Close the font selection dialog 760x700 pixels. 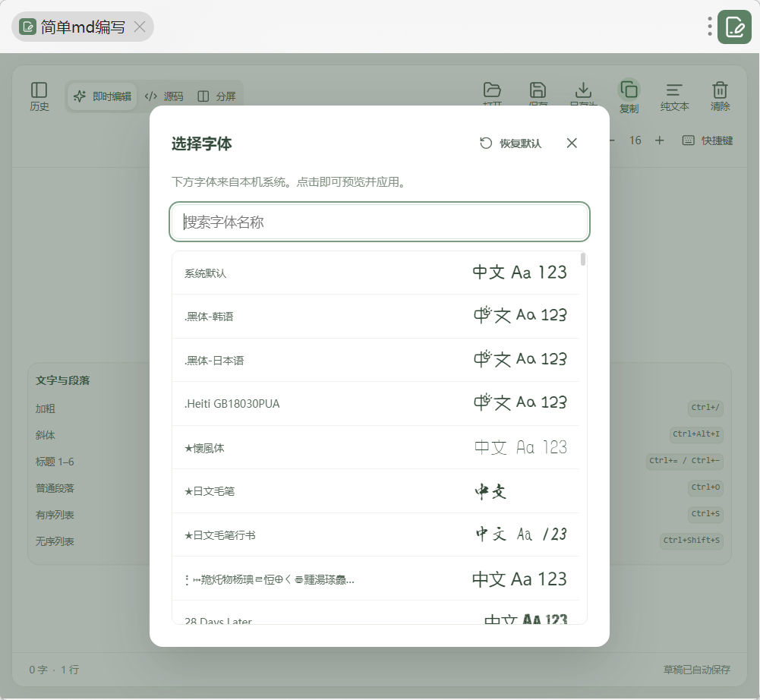(572, 143)
